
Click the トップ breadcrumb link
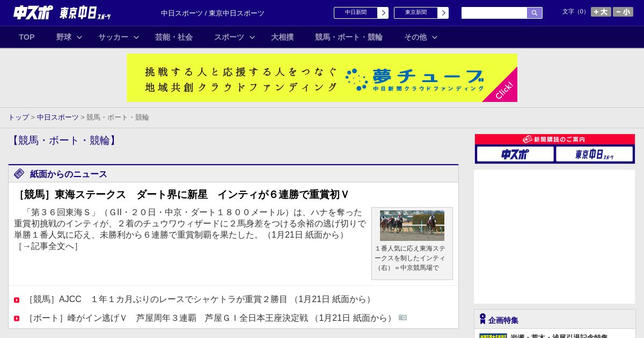click(19, 117)
